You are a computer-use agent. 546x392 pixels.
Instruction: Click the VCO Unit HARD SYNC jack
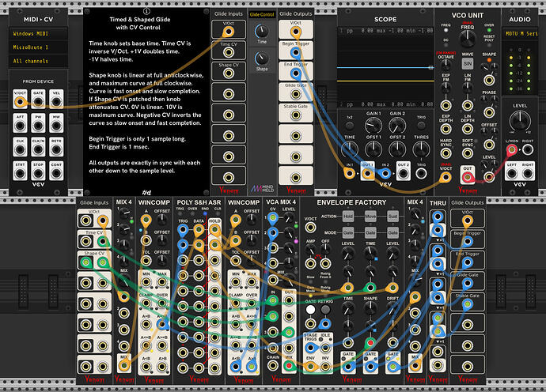click(x=446, y=153)
